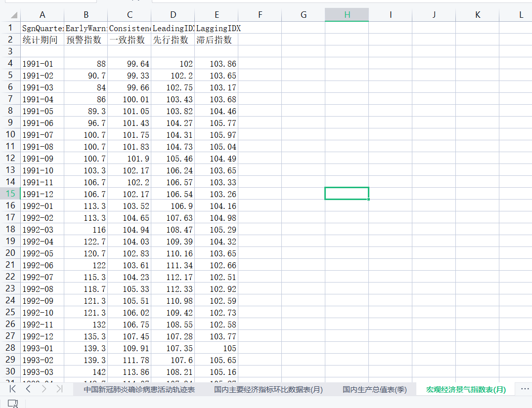This screenshot has height=408, width=532.
Task: Switch to 中国新冠肺炎确诊病患活动轨迹表 sheet tab
Action: pos(139,389)
